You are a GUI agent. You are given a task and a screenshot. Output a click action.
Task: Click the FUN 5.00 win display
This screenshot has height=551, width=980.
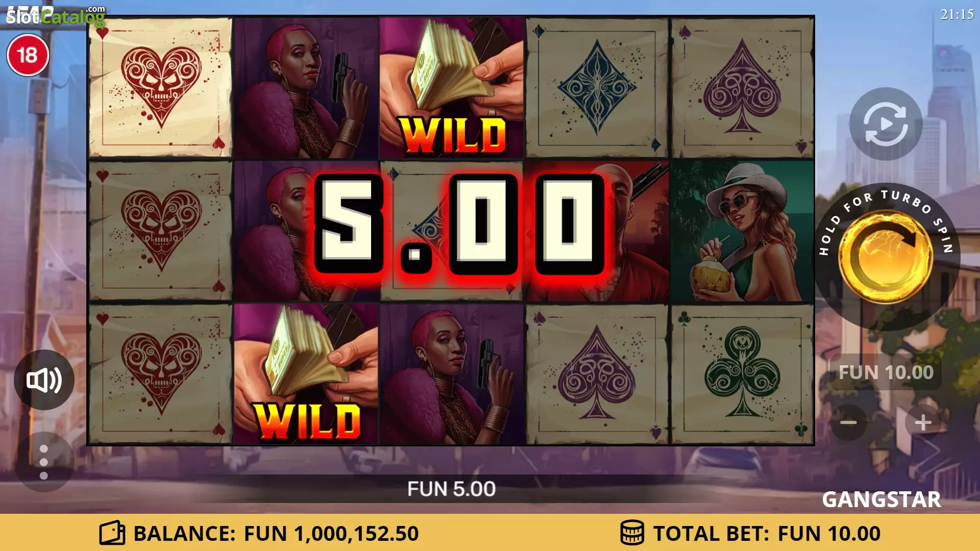[451, 489]
